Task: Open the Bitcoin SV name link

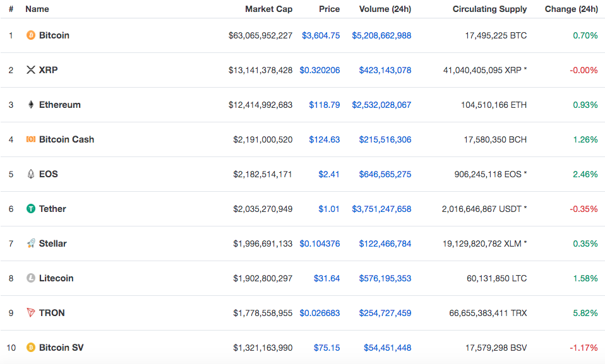Action: 61,348
